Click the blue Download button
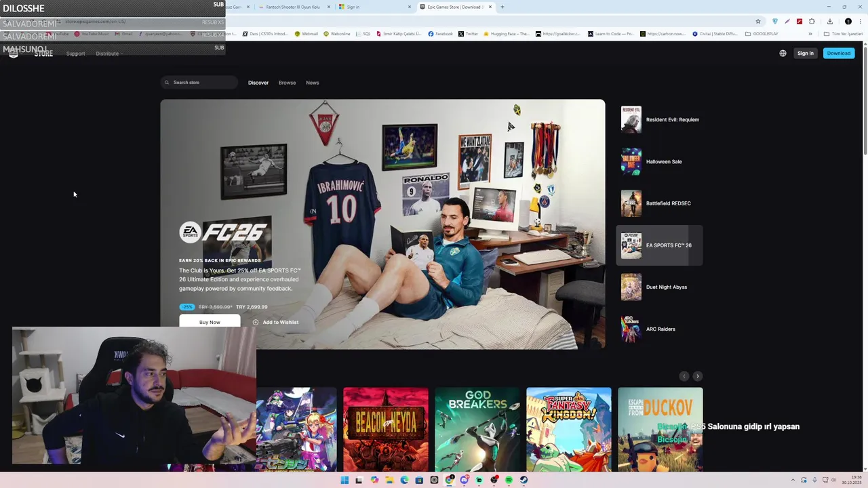This screenshot has width=868, height=488. click(838, 53)
